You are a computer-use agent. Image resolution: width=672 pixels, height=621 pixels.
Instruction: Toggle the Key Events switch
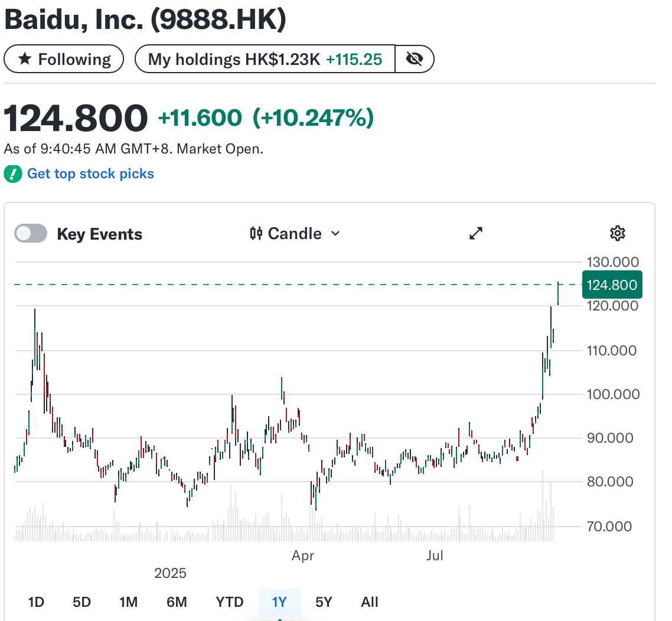31,233
